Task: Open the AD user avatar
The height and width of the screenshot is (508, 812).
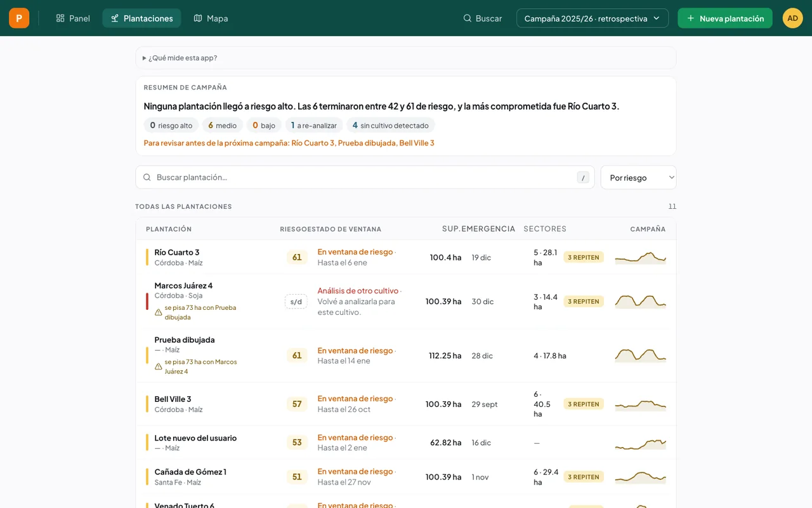Action: click(x=792, y=18)
